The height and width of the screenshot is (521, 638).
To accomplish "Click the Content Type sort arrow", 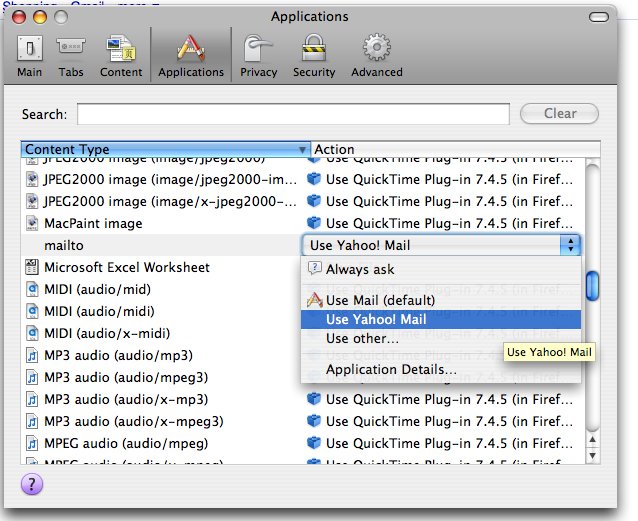I will [x=302, y=150].
